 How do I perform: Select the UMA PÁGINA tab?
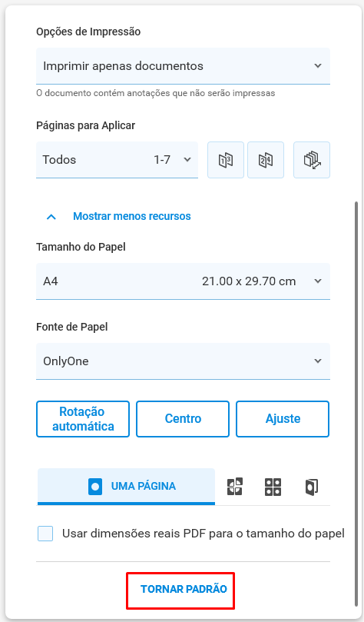coord(127,487)
